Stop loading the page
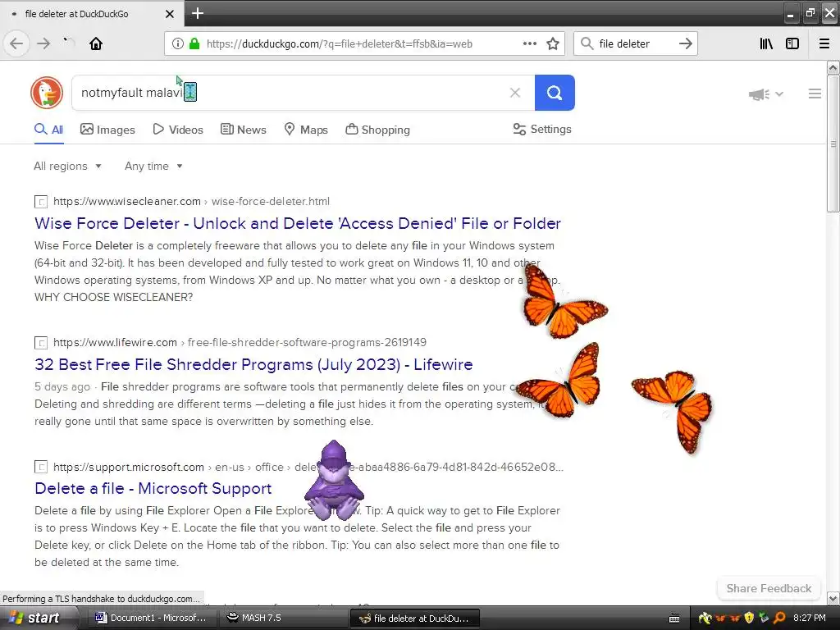840x630 pixels. tap(69, 43)
